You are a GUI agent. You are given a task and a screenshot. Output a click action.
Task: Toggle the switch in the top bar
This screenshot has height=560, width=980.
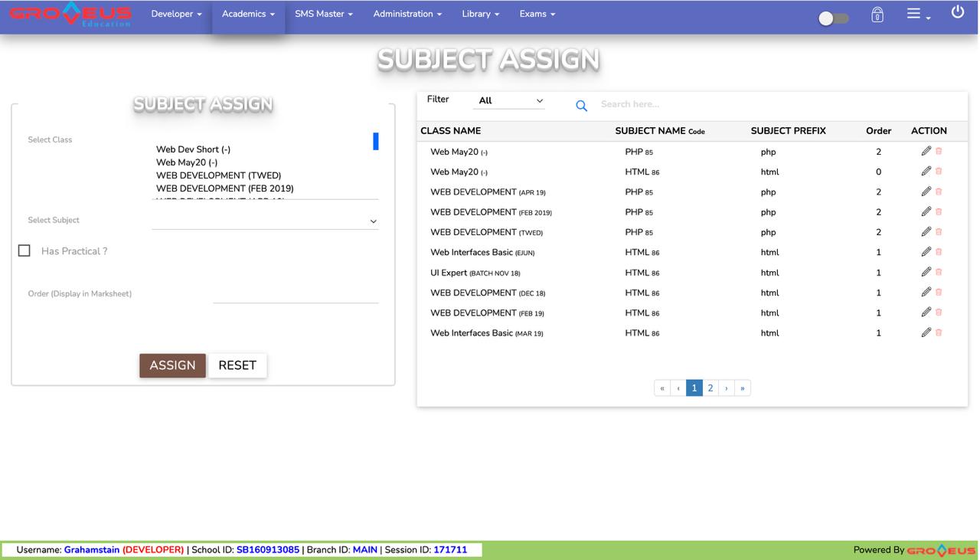point(833,18)
